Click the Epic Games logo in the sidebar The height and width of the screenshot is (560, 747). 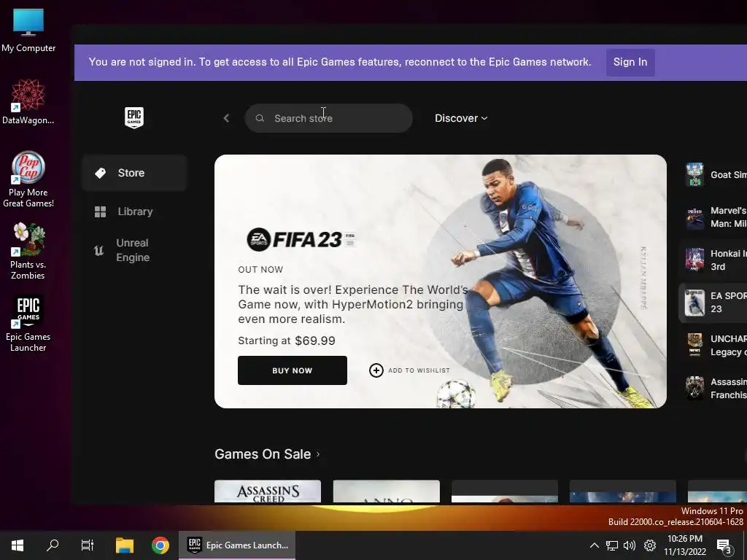point(134,117)
